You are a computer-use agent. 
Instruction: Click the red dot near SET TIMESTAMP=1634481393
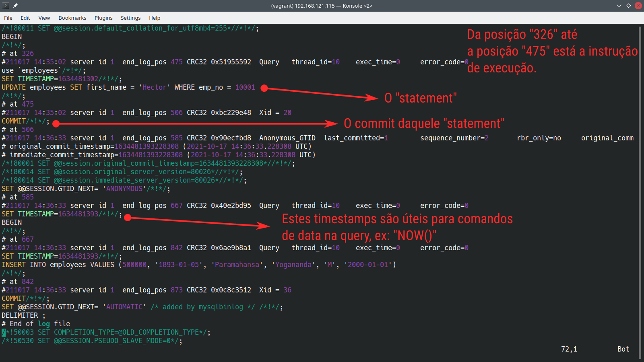[128, 218]
